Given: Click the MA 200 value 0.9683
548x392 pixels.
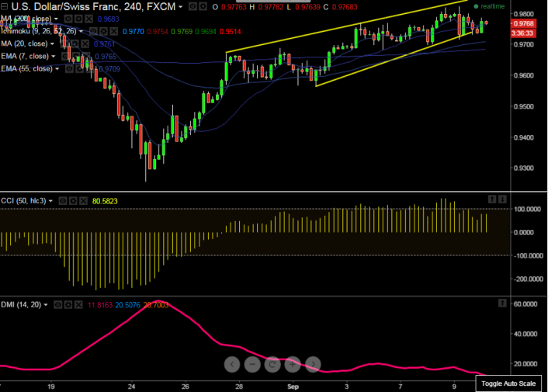Looking at the screenshot, I should tap(109, 19).
